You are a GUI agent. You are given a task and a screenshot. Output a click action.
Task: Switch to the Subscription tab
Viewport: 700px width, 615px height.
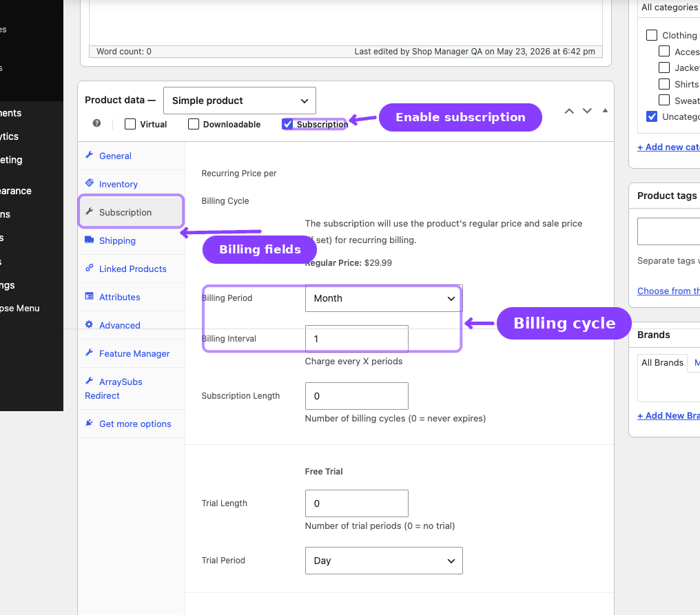point(131,212)
